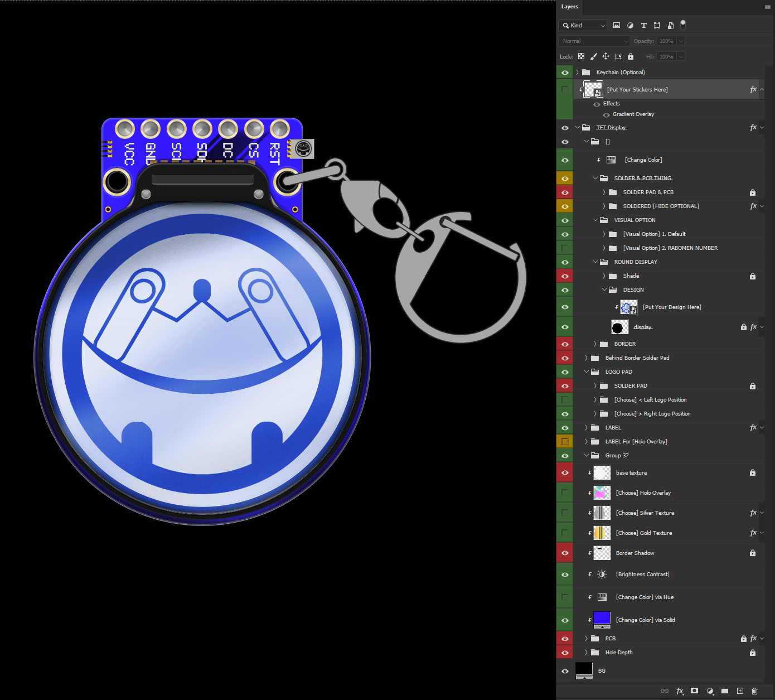Expand the Keychain (Optional) group
Viewport: 775px width, 700px height.
(x=578, y=73)
